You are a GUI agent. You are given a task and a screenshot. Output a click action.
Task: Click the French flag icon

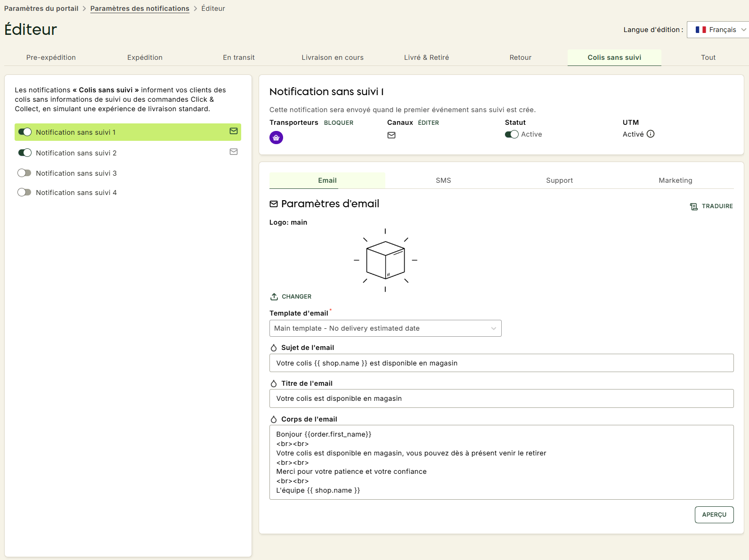pos(701,30)
